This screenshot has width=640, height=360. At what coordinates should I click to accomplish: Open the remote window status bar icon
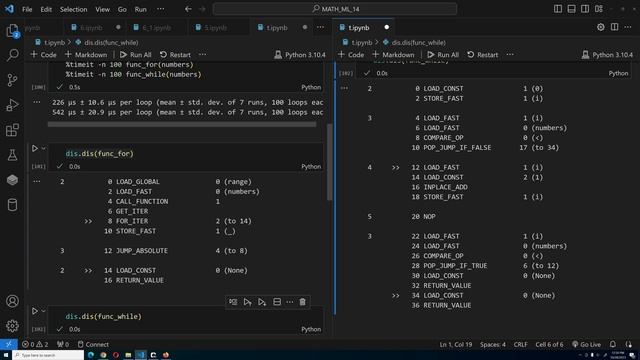pos(9,344)
